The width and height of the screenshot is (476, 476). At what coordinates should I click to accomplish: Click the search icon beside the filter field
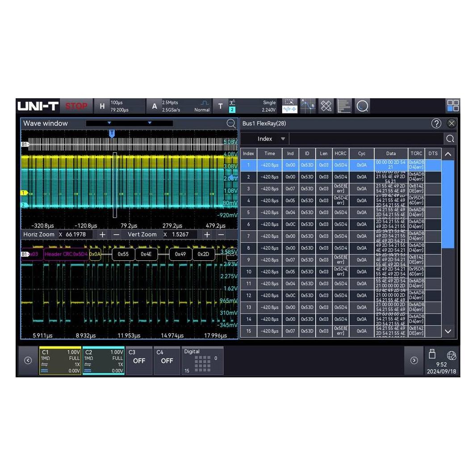point(450,139)
